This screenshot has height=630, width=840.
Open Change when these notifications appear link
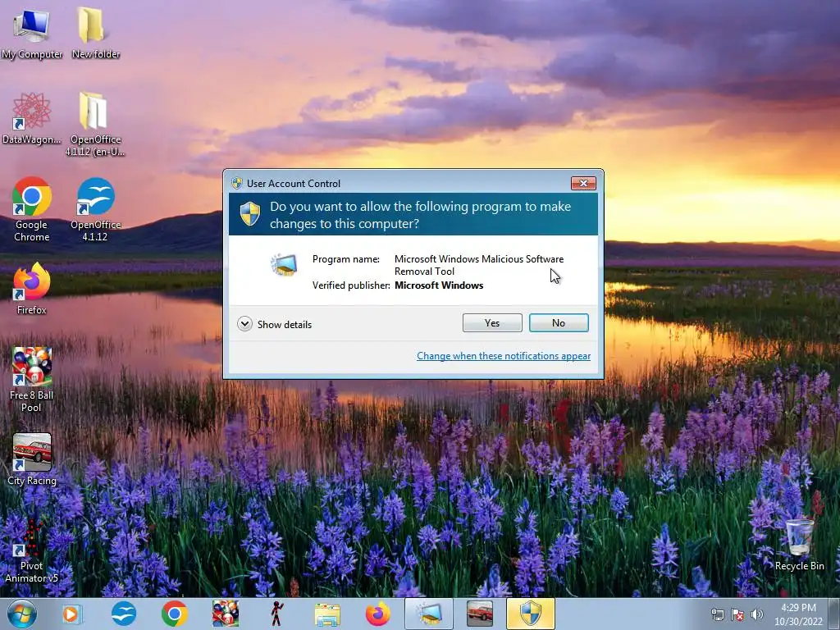[x=504, y=356]
